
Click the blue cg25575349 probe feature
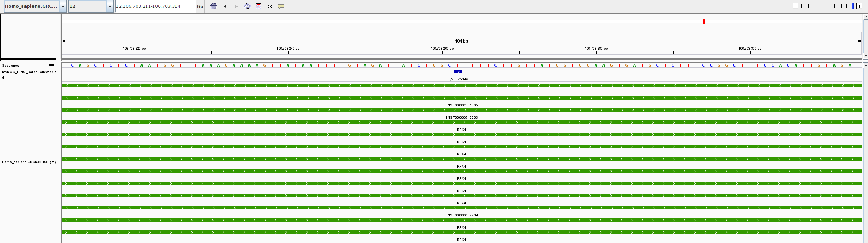tap(458, 72)
